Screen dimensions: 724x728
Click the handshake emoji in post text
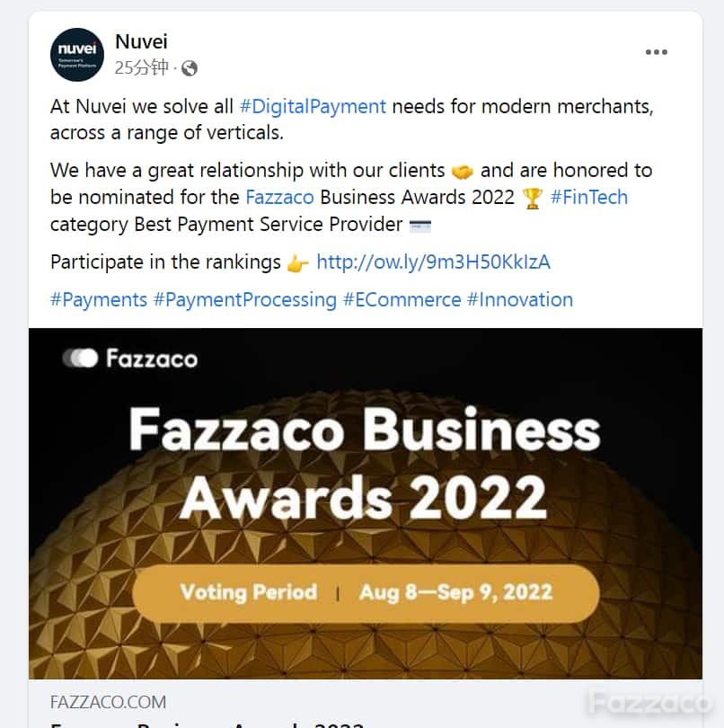pyautogui.click(x=463, y=172)
